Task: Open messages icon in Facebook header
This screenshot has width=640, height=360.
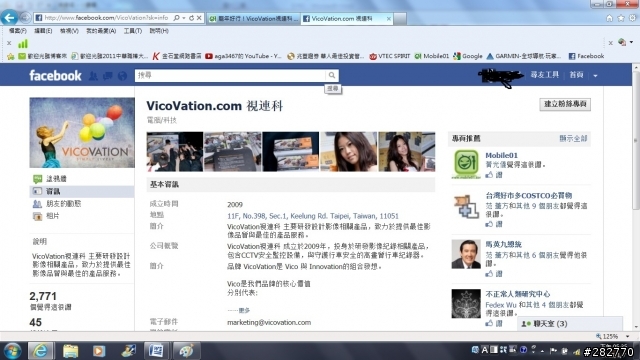Action: (x=108, y=76)
